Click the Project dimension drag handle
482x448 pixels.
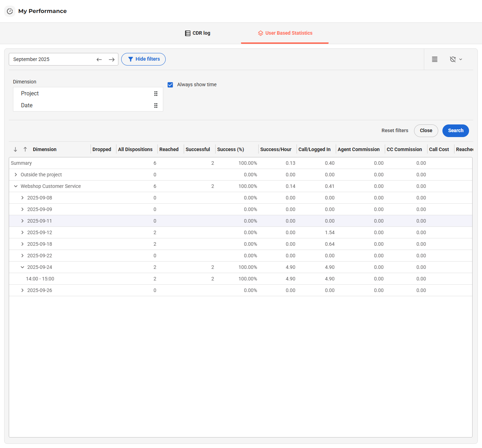pos(156,94)
